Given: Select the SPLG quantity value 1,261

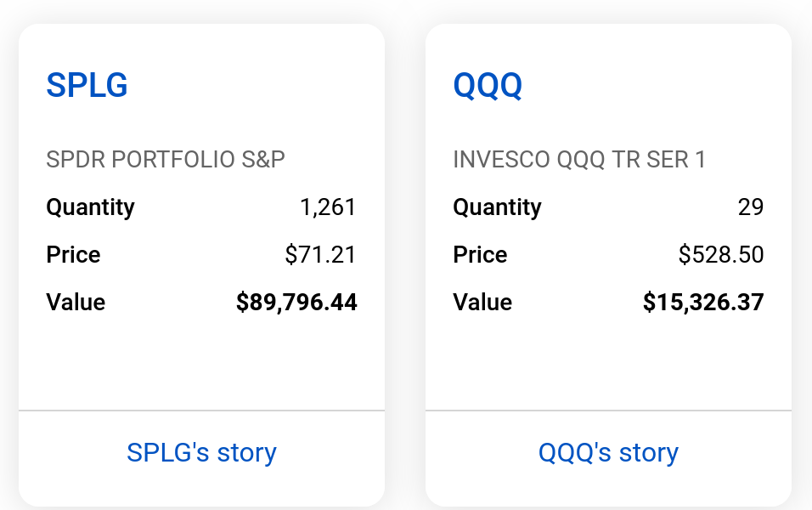Looking at the screenshot, I should [328, 207].
